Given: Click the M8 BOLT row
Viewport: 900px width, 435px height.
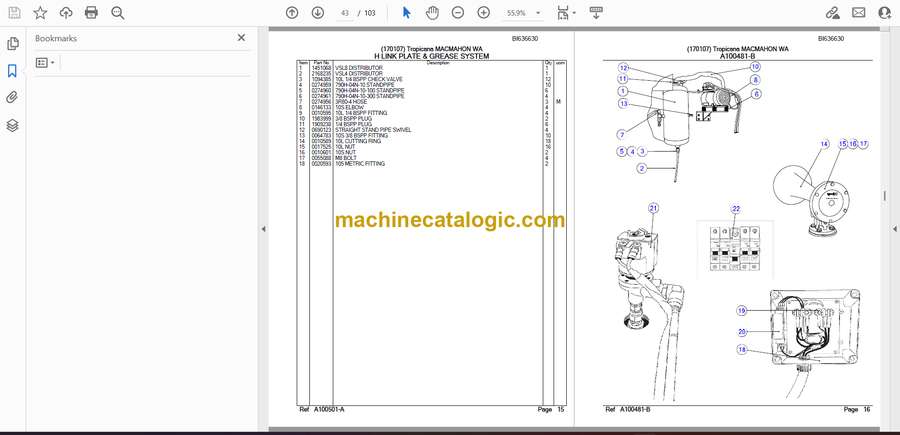Looking at the screenshot, I should coord(431,158).
